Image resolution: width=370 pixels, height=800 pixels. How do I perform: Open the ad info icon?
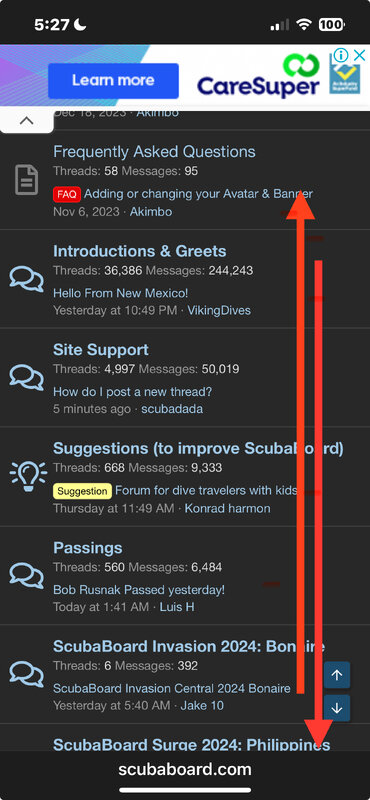click(x=341, y=55)
